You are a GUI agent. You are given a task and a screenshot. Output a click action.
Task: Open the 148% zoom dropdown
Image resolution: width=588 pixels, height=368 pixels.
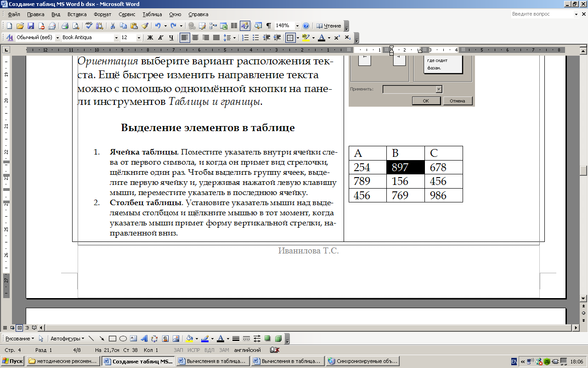coord(297,26)
